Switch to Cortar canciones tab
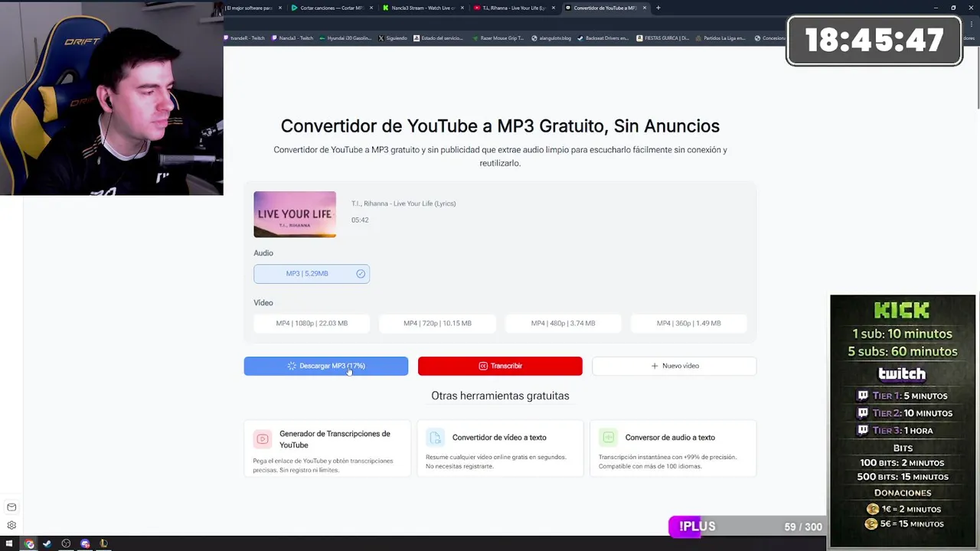980x551 pixels. tap(331, 8)
